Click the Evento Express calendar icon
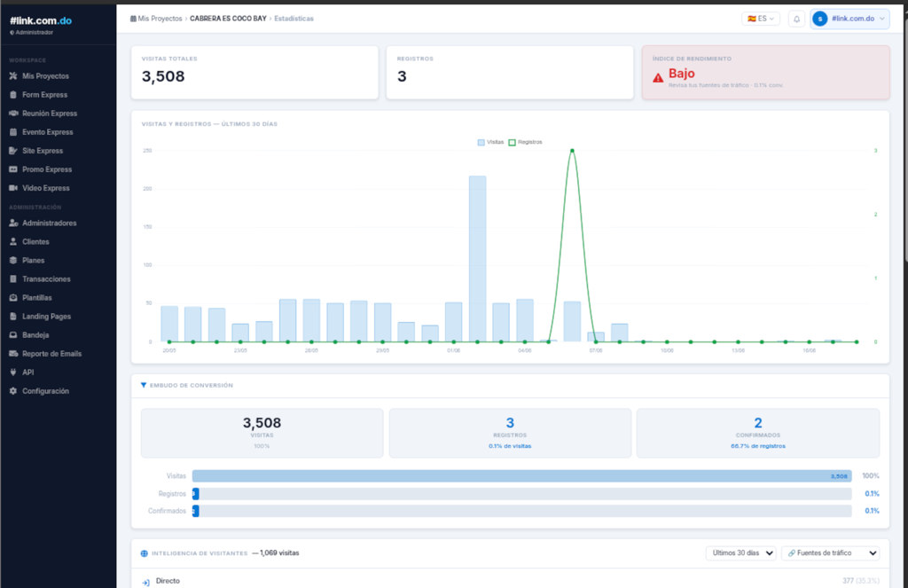This screenshot has width=908, height=588. pyautogui.click(x=13, y=132)
